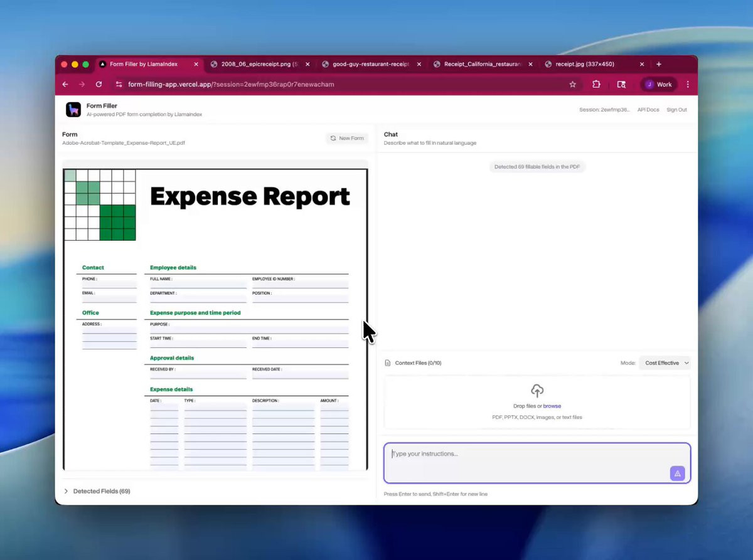Screen dimensions: 753x560
Task: Open the Work profile button
Action: 659,84
